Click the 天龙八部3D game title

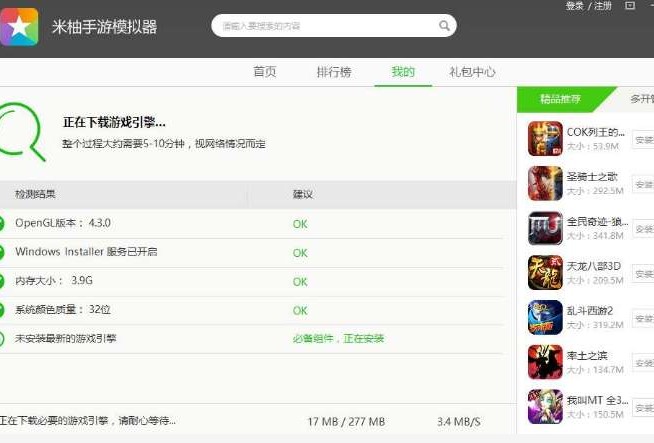[x=594, y=266]
